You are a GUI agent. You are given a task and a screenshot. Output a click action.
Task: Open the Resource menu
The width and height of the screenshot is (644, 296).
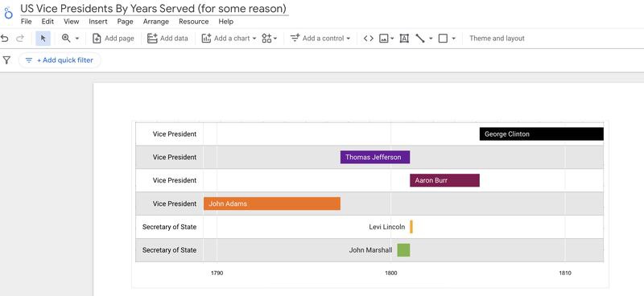193,22
